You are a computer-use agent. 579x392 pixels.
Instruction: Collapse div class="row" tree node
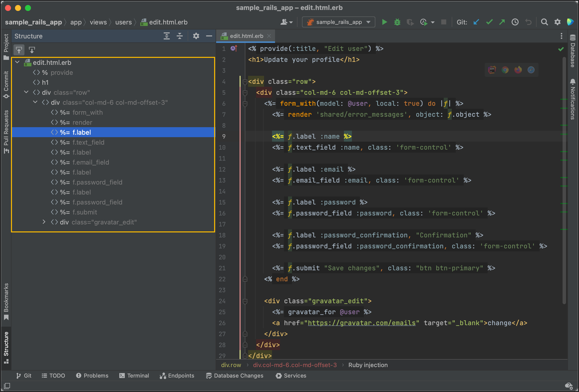[x=26, y=92]
